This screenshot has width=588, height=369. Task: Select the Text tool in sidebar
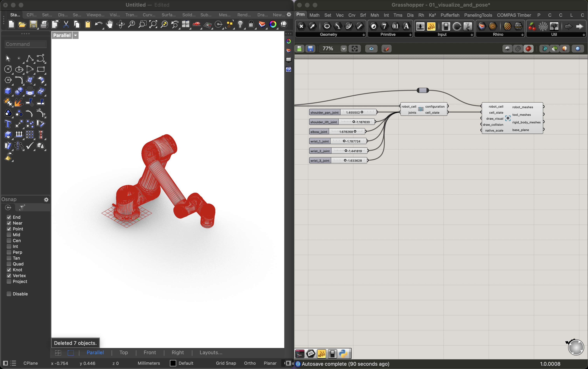tap(8, 124)
